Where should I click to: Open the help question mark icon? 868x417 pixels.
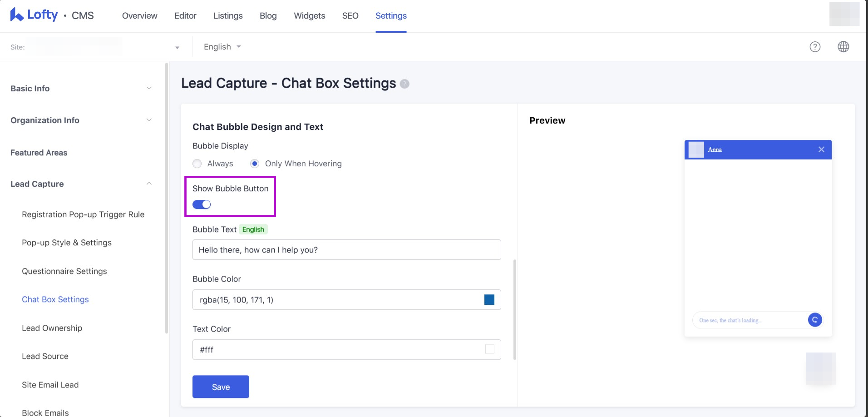815,47
